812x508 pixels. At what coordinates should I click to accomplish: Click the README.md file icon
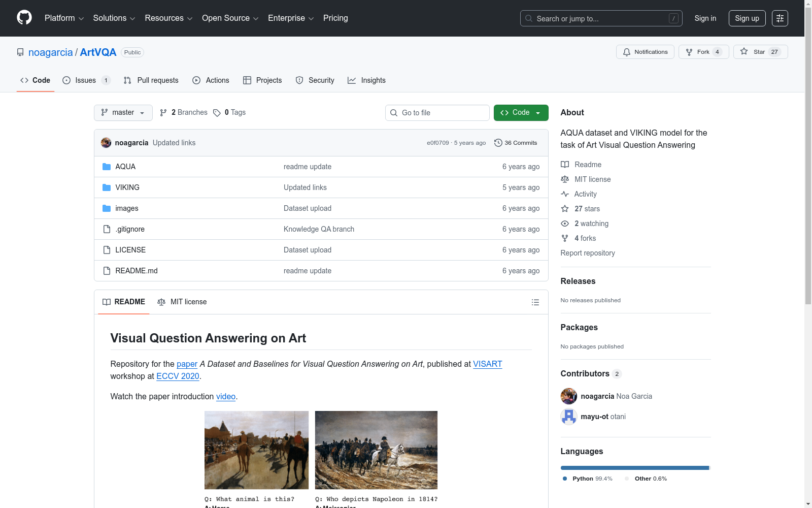pyautogui.click(x=107, y=271)
